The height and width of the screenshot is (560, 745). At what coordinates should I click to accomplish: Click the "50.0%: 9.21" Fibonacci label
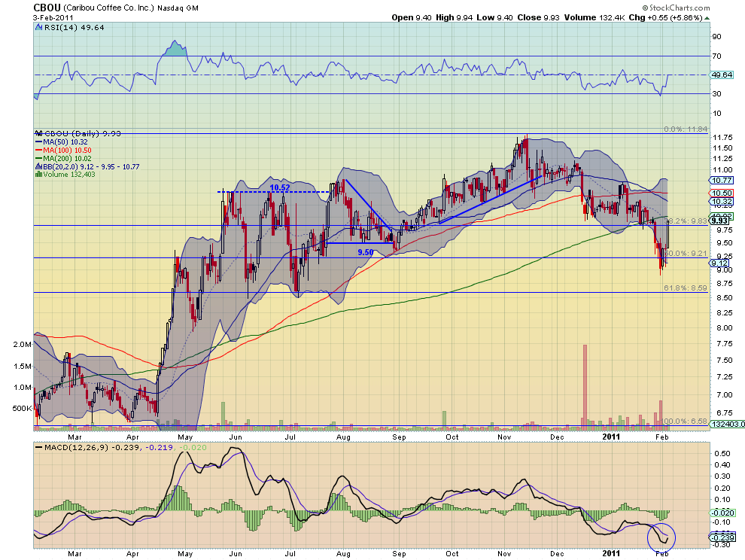click(x=685, y=254)
